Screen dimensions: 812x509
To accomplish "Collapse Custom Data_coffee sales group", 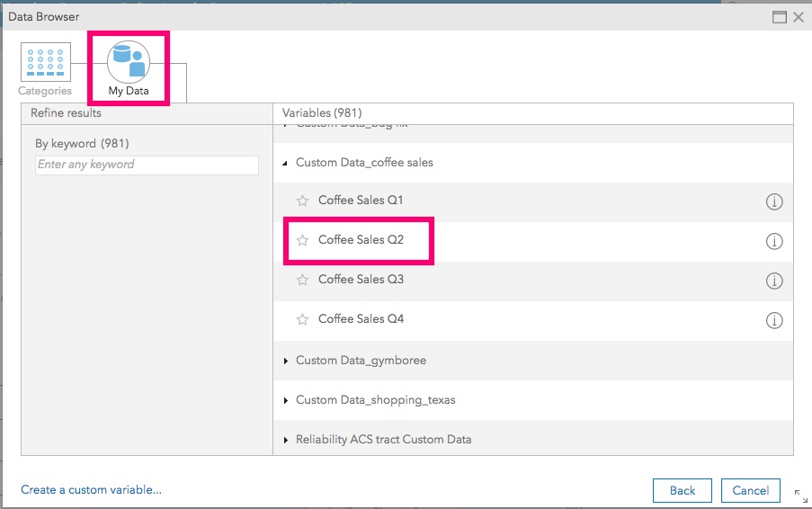I will (286, 164).
